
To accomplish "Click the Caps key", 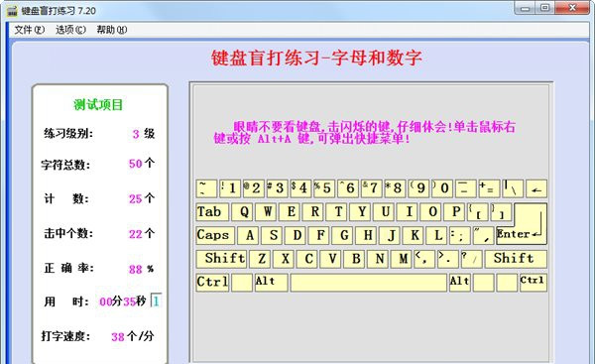I will coord(215,236).
